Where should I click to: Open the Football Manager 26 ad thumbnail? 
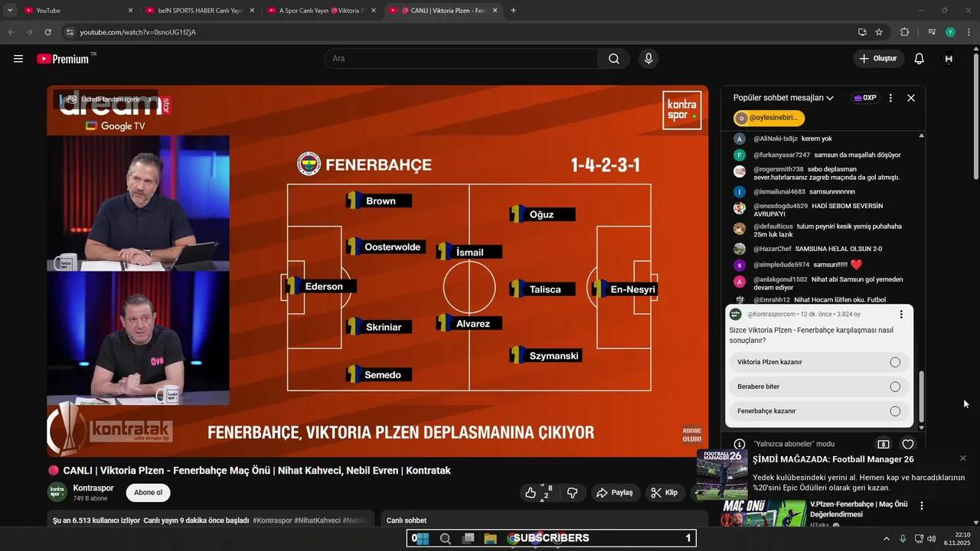click(x=722, y=474)
